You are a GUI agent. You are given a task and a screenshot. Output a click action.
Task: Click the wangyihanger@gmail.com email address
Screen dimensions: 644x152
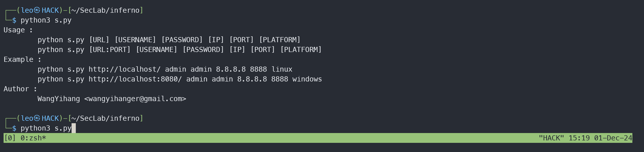(x=135, y=99)
